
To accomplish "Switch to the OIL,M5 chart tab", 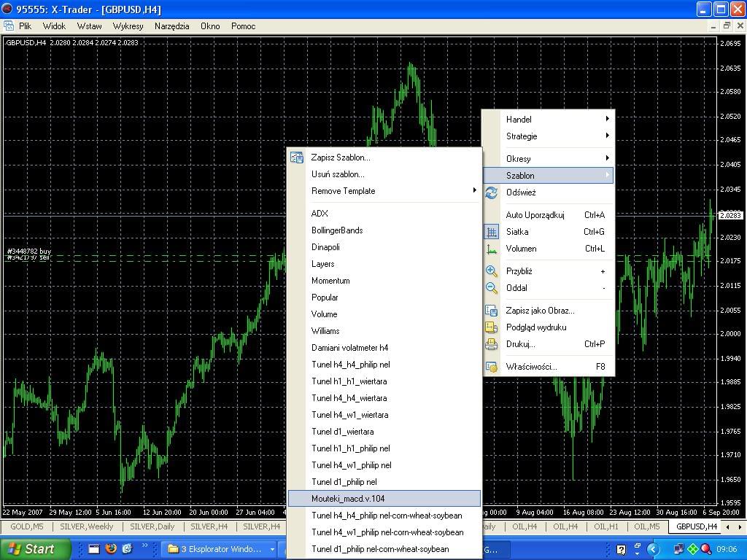I will [647, 526].
